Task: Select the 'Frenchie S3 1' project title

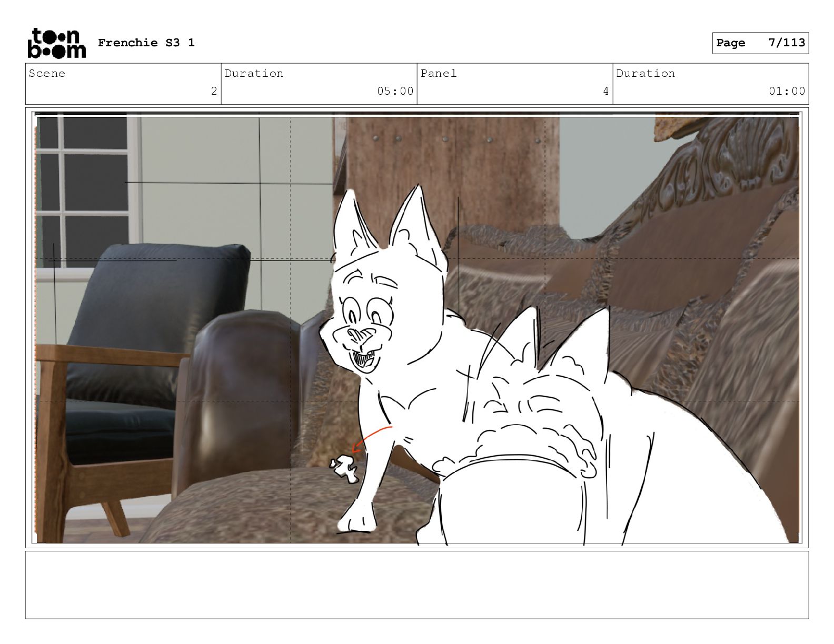Action: [146, 43]
